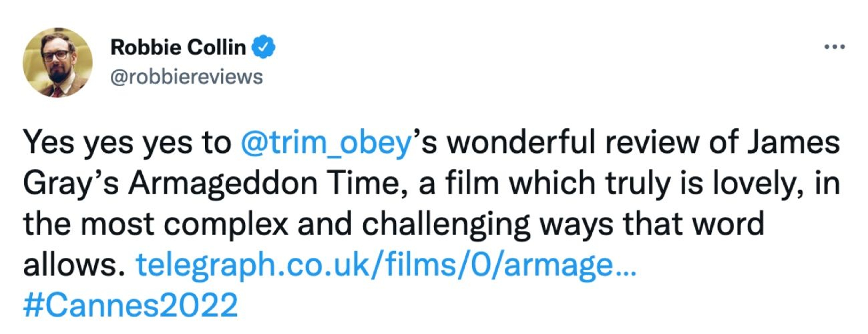Open Robbie Collin's profile picture
Image resolution: width=868 pixels, height=334 pixels.
(x=58, y=63)
